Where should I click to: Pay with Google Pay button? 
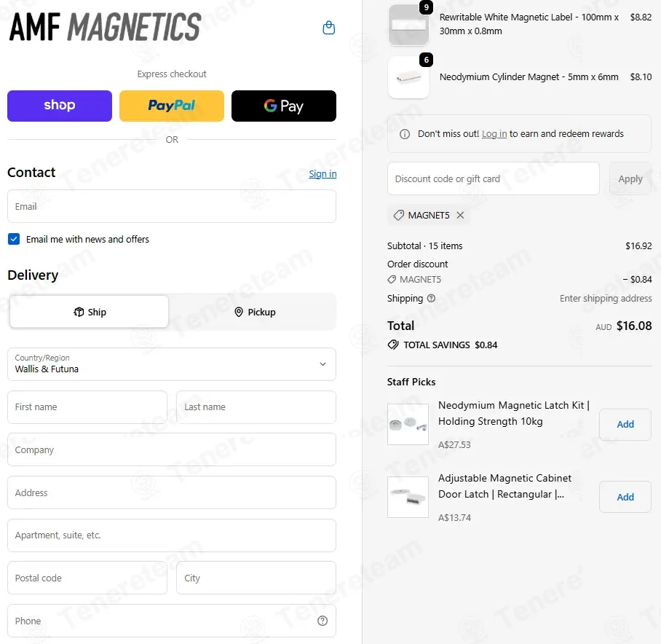click(284, 106)
